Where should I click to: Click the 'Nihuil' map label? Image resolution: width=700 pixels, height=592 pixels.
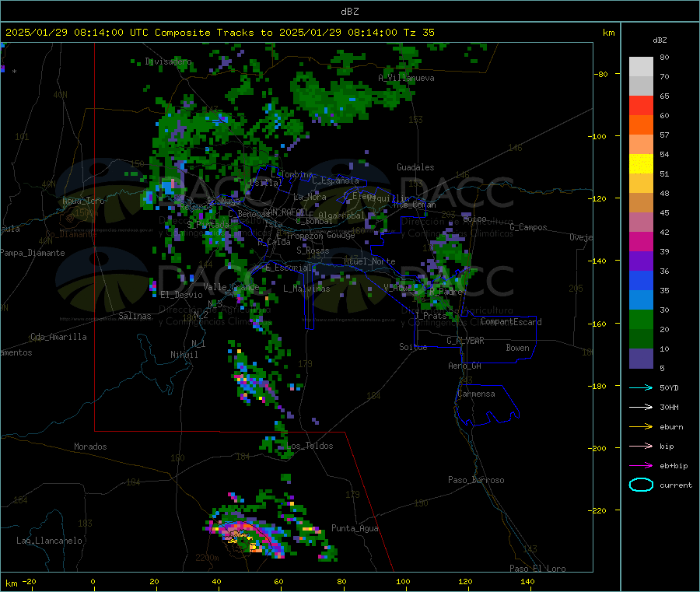tap(184, 355)
